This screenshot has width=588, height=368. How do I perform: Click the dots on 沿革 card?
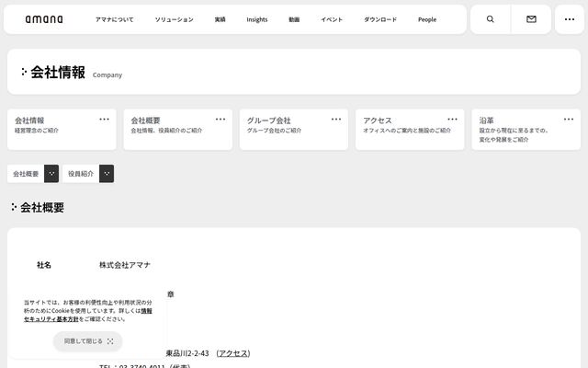tap(569, 120)
